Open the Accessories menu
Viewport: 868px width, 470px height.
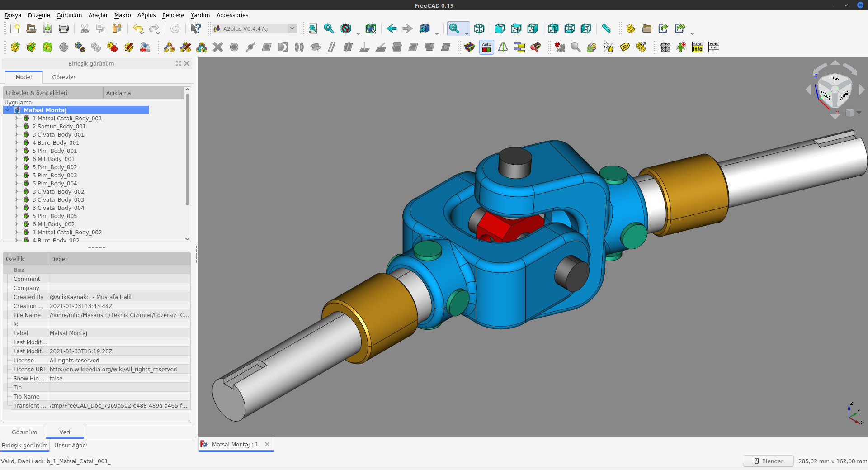point(232,15)
